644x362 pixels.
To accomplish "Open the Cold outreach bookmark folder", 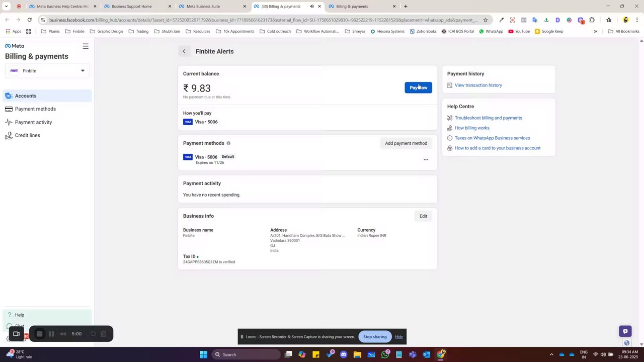I will click(275, 31).
